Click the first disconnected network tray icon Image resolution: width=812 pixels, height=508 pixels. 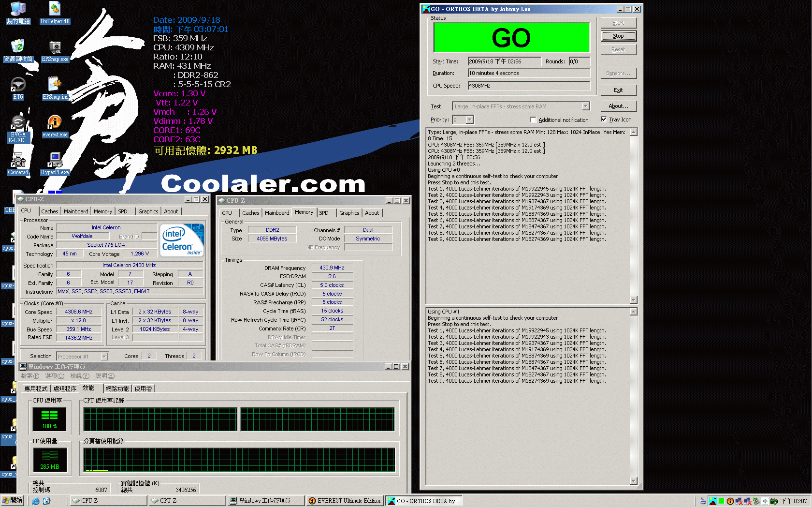[739, 501]
